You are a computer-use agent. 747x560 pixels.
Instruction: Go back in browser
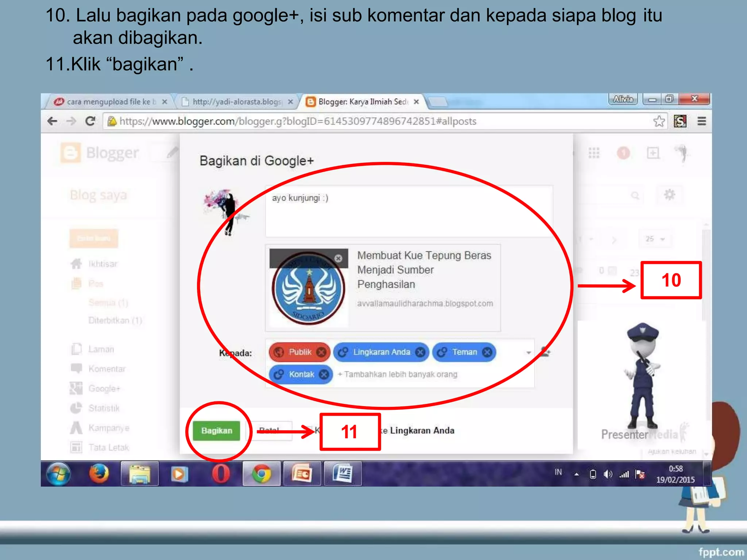tap(53, 121)
